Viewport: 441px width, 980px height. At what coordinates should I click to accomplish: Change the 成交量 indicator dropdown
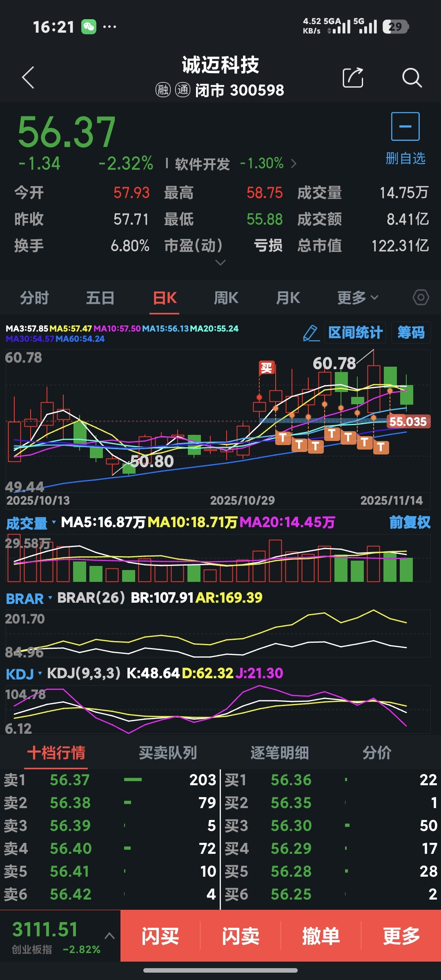(x=30, y=523)
